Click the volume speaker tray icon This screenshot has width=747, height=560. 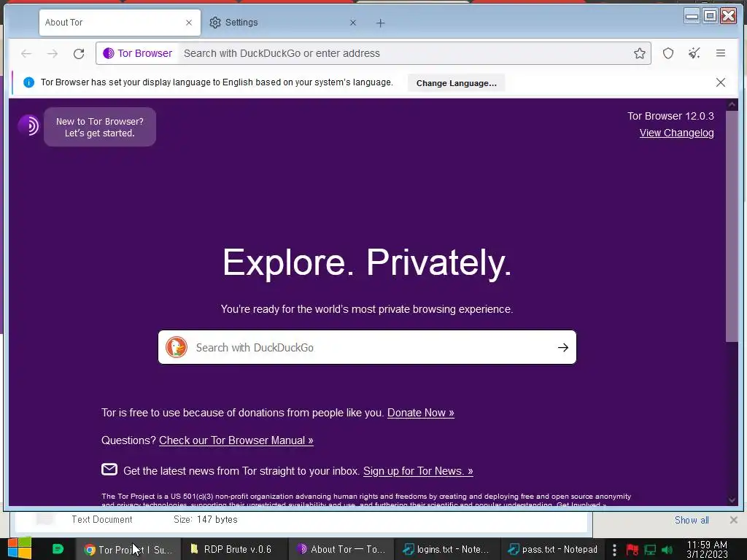pos(667,550)
